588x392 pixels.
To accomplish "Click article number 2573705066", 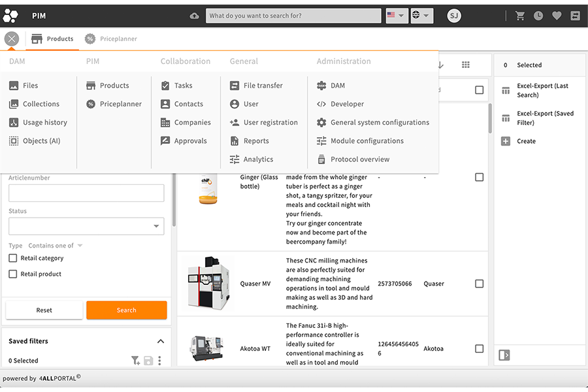I will point(395,284).
